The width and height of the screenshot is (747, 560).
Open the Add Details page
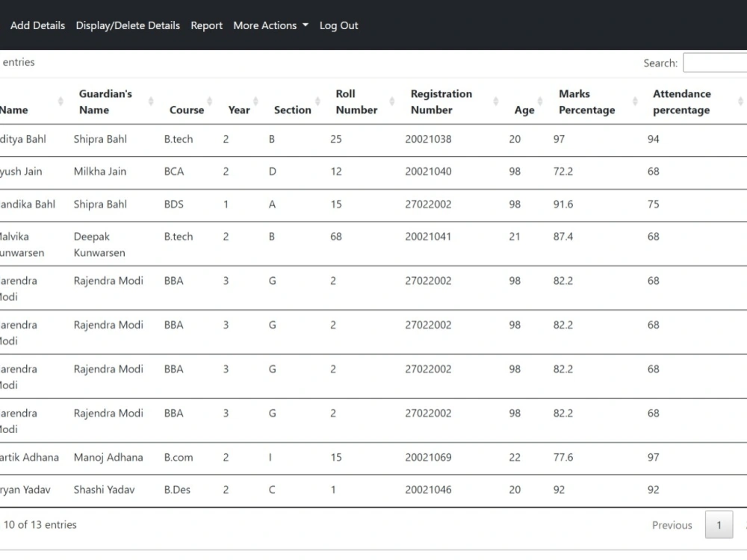click(37, 25)
